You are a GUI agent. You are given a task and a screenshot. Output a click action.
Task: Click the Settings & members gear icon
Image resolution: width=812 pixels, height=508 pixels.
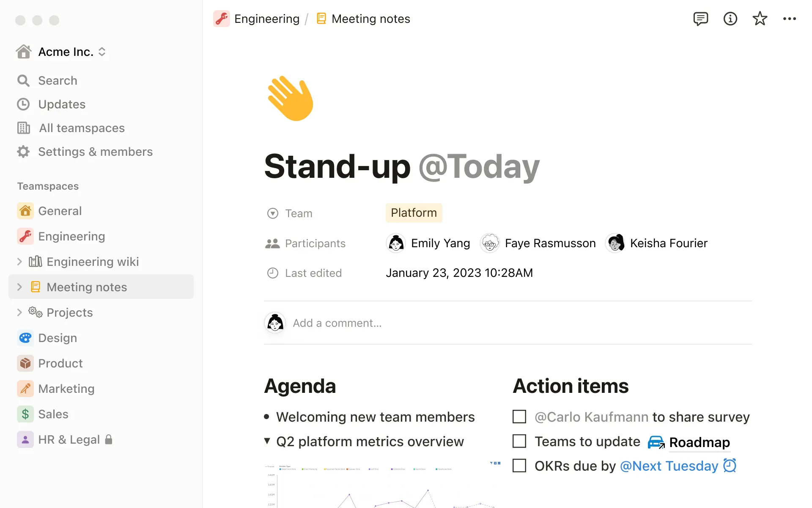pyautogui.click(x=23, y=151)
